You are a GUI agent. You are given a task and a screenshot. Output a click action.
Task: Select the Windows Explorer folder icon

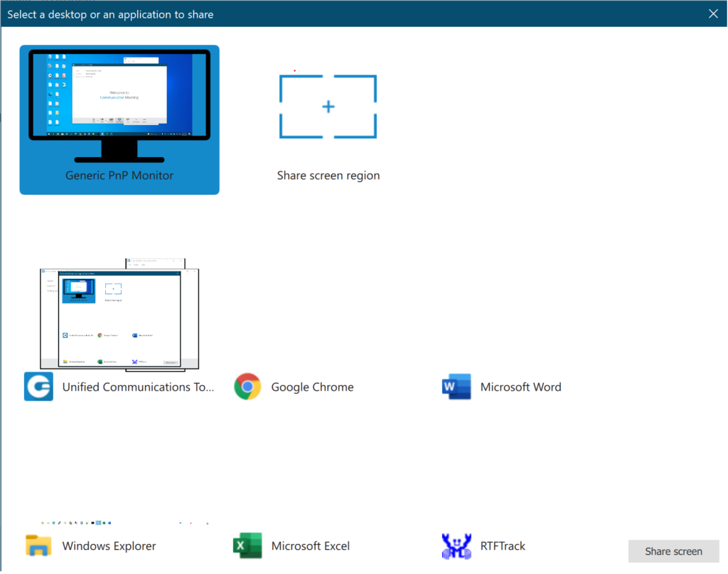click(x=38, y=546)
